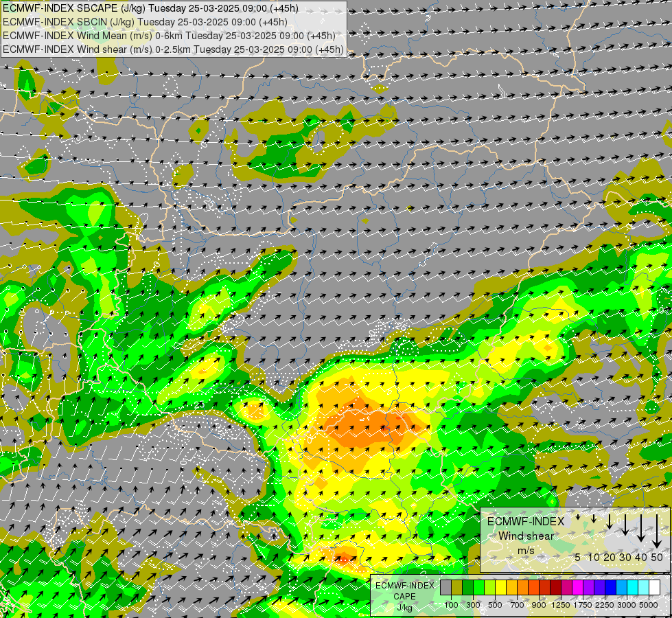672x618 pixels.
Task: Click the 'CAPE' label in color legend
Action: click(404, 597)
